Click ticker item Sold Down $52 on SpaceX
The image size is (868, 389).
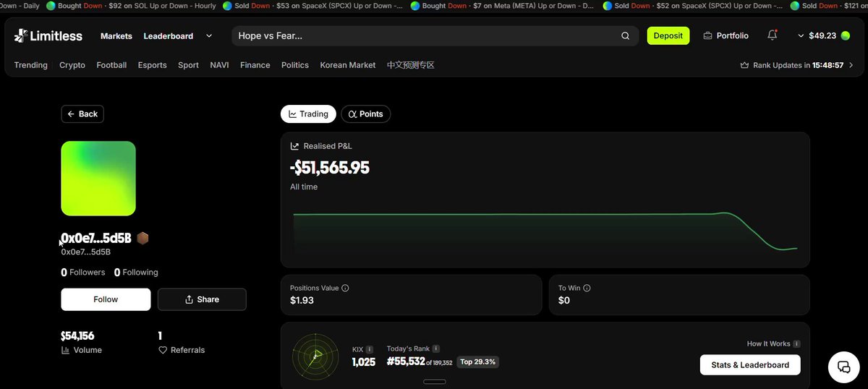693,6
